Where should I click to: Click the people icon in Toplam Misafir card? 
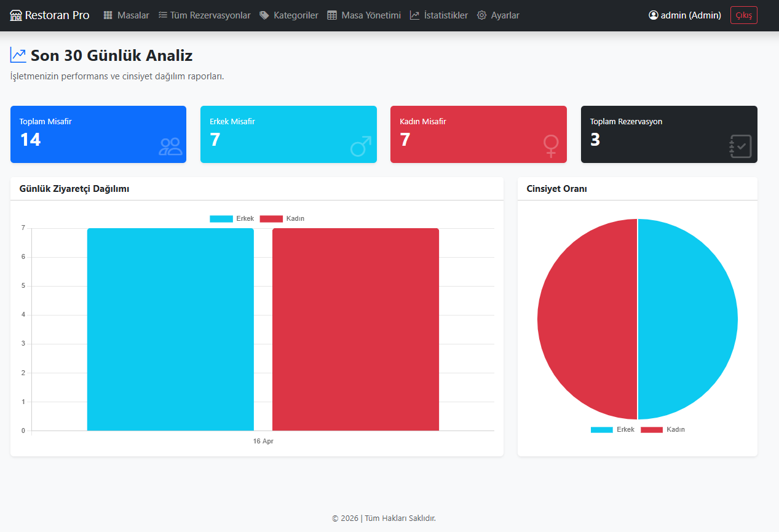171,146
